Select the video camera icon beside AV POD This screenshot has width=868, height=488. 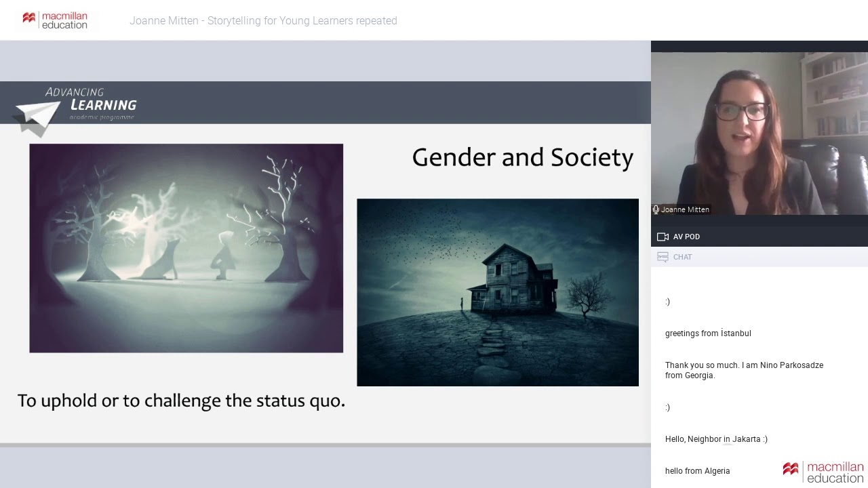tap(663, 237)
